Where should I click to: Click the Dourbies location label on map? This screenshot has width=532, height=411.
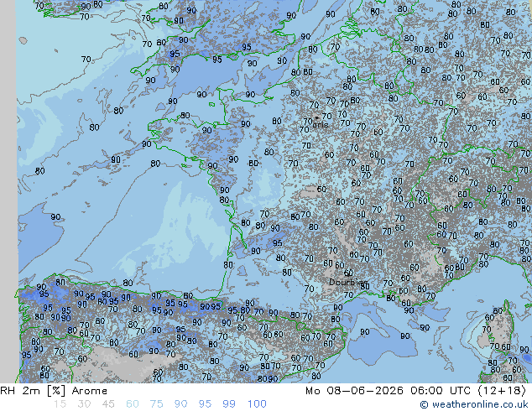[x=348, y=282]
